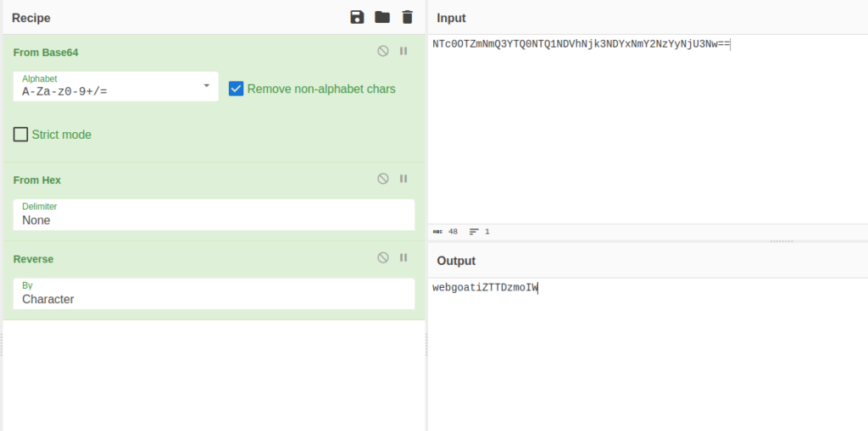This screenshot has height=431, width=868.
Task: Click the Input/Output pane divider handle
Action: point(782,241)
